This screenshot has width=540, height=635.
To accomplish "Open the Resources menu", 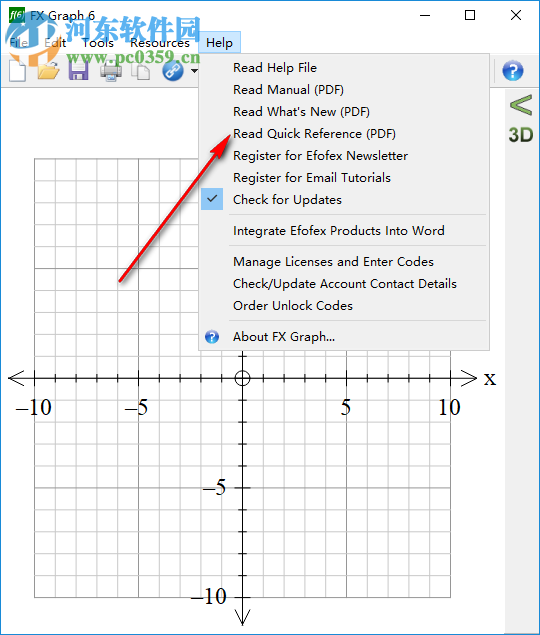I will 160,43.
